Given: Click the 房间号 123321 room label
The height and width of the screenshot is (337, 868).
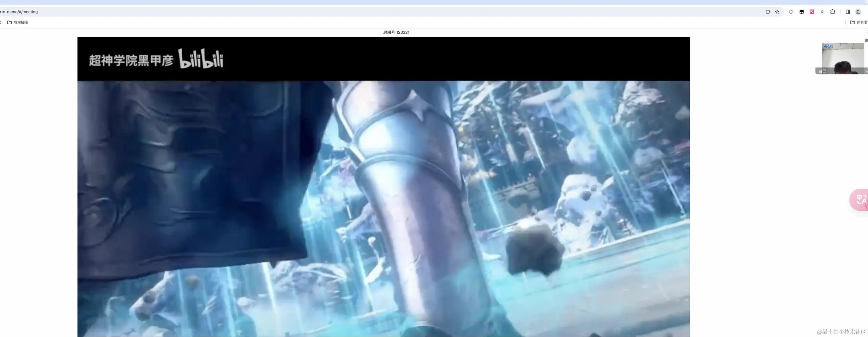Looking at the screenshot, I should pos(396,32).
